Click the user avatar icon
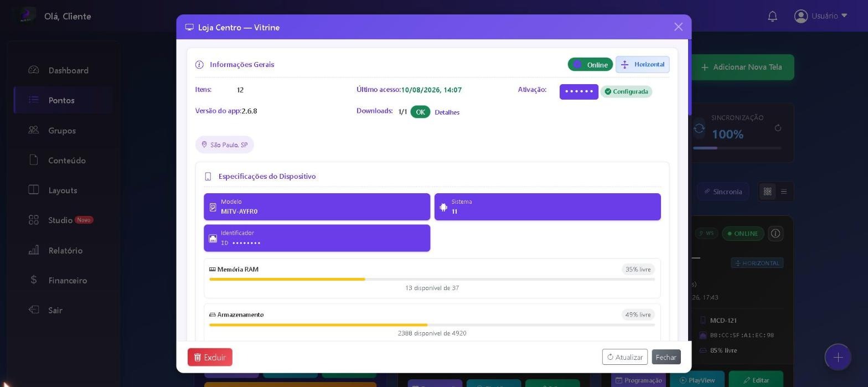The image size is (868, 387). 800,16
